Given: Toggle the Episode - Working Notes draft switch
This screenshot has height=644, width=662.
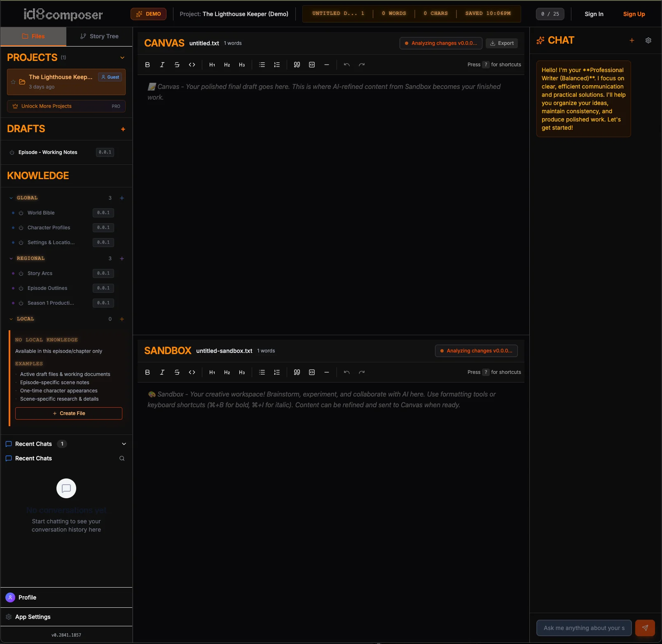Looking at the screenshot, I should (12, 152).
